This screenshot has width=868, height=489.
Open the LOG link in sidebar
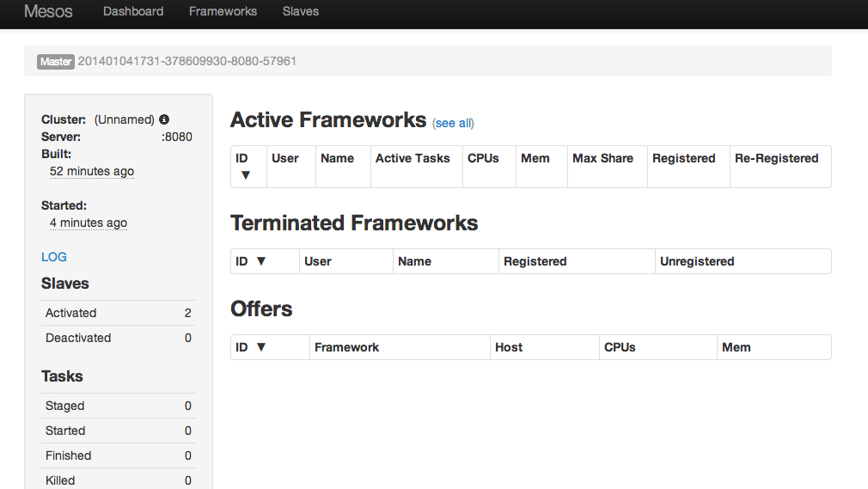54,257
